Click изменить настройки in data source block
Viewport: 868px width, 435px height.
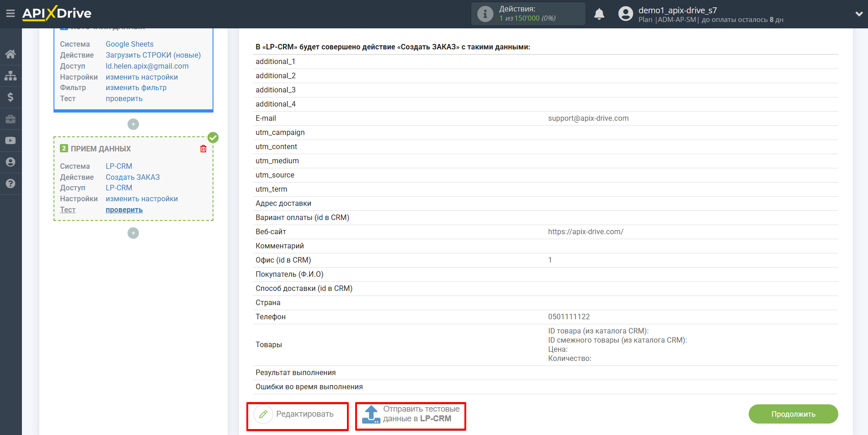point(142,77)
